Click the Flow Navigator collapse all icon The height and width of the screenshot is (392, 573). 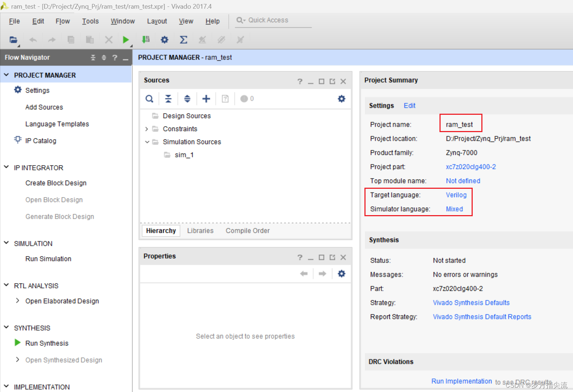(93, 57)
